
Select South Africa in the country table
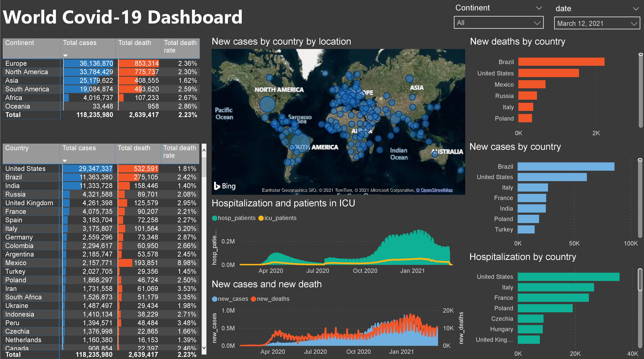[x=101, y=297]
